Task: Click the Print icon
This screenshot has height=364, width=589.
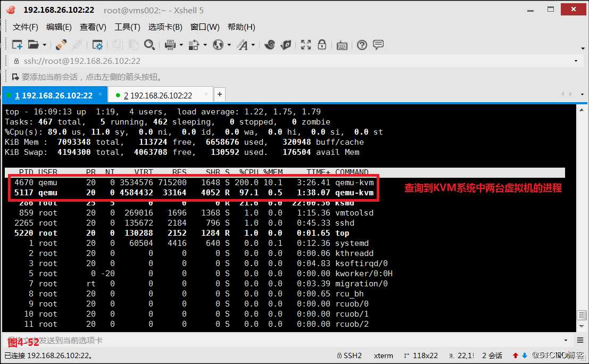Action: click(170, 45)
